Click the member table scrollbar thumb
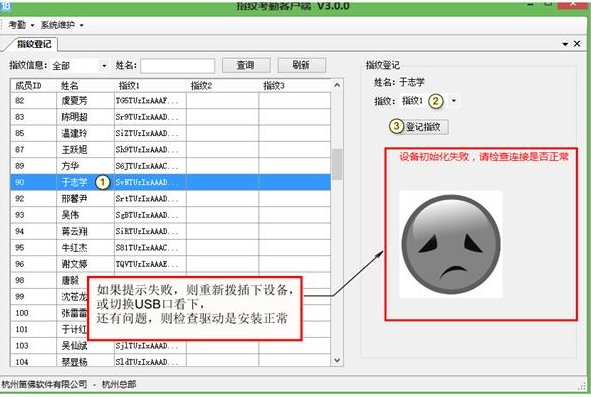The width and height of the screenshot is (591, 397). coord(337,164)
